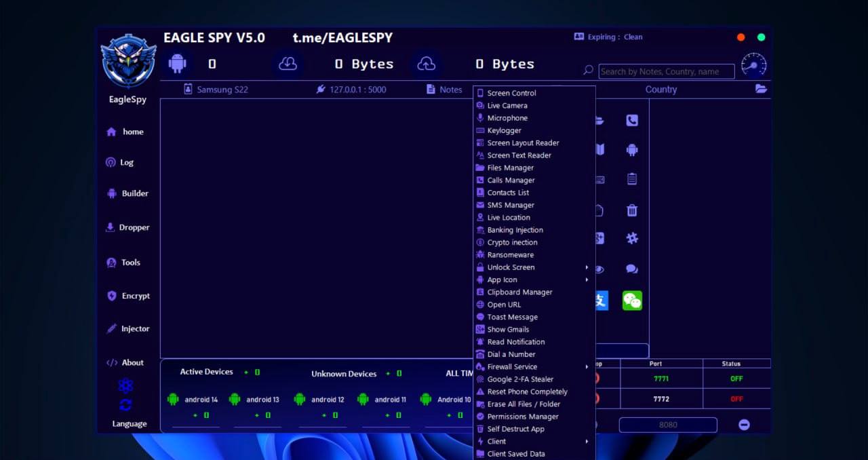Click the magnifier search icon

[x=589, y=70]
